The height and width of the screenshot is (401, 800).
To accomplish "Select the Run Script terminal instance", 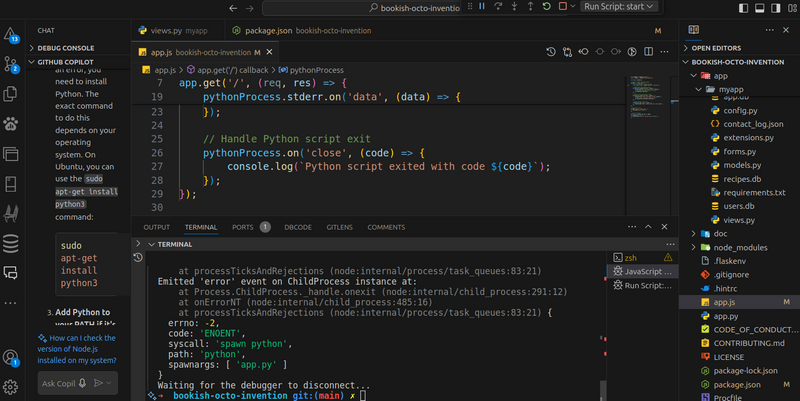I will [643, 286].
